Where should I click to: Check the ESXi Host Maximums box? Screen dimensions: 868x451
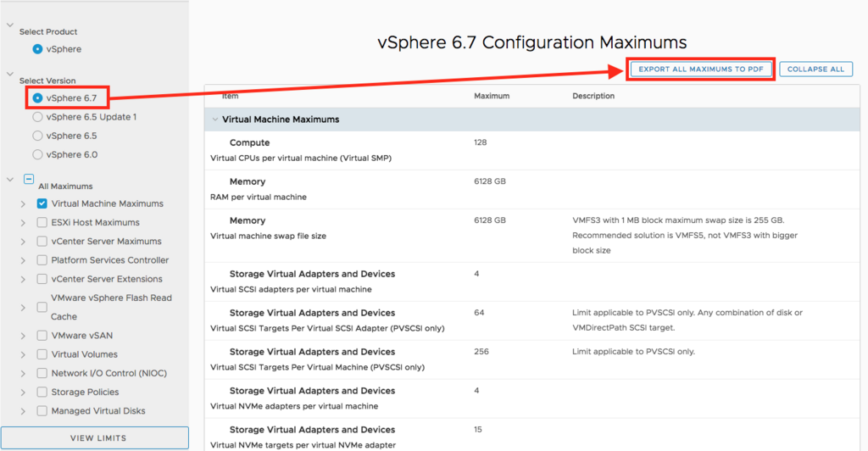[x=42, y=222]
